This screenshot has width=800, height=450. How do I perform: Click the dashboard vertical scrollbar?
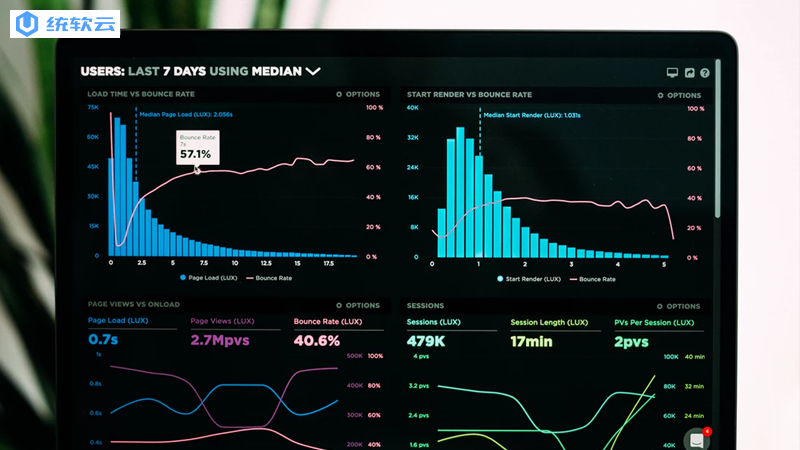coord(718,139)
